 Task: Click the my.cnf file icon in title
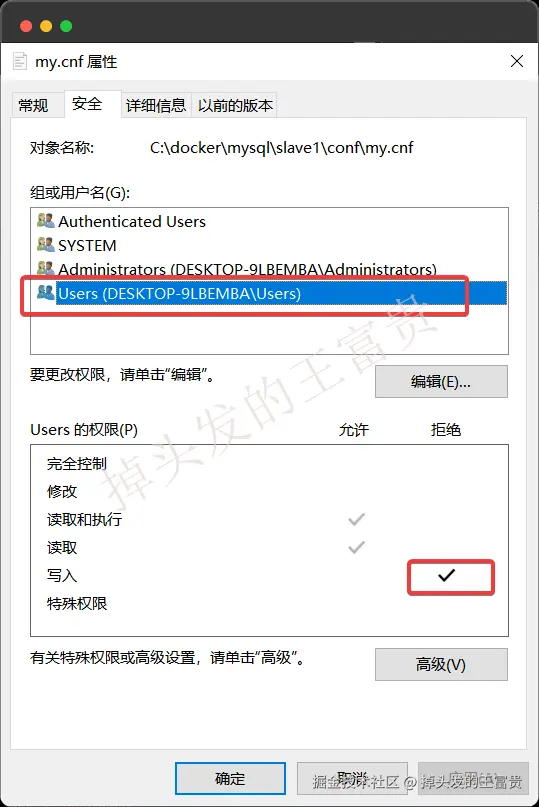coord(20,61)
